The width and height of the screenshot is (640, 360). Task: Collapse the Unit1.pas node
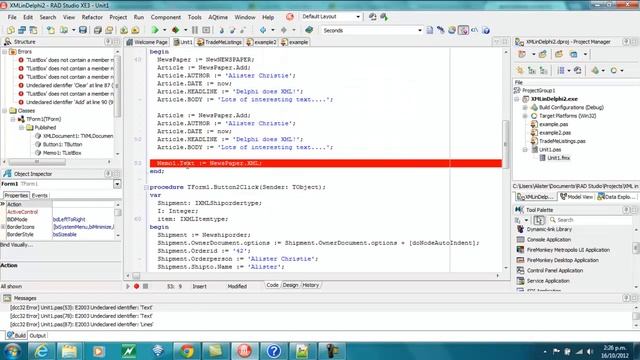(525, 150)
